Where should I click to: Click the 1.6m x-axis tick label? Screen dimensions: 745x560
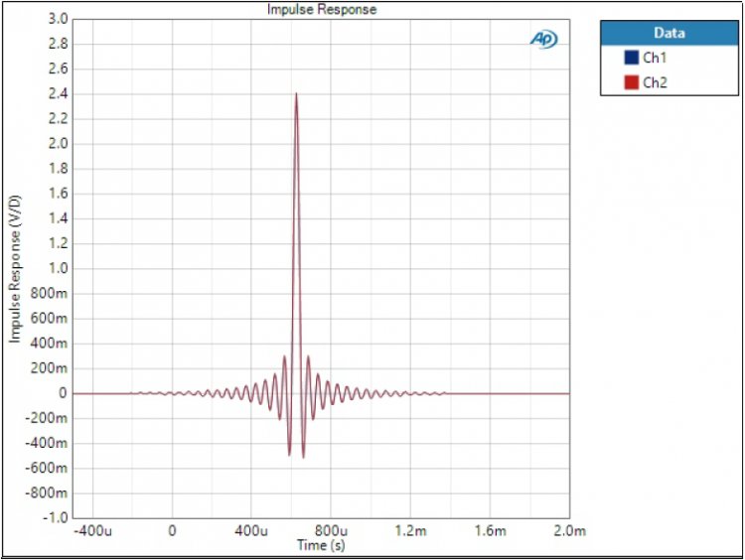point(491,530)
